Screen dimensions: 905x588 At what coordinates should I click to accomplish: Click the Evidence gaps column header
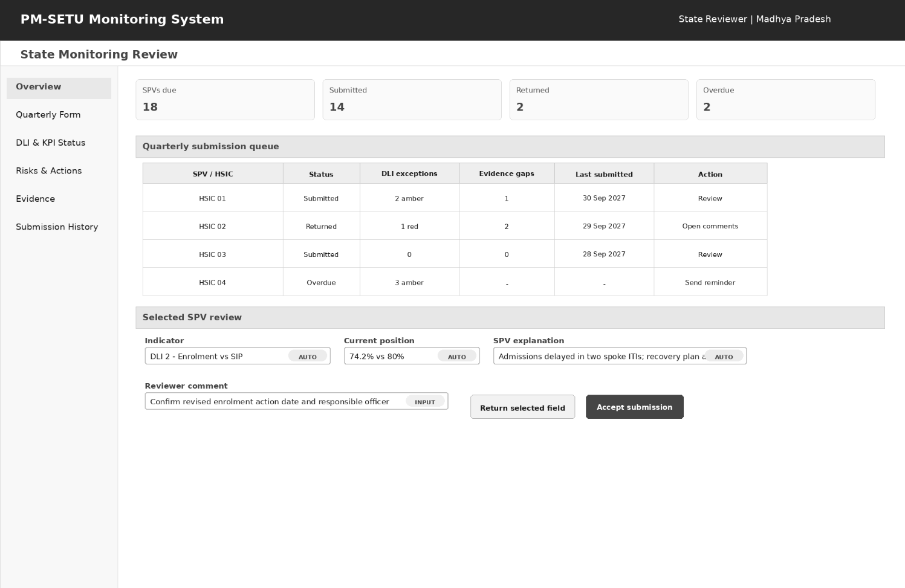pyautogui.click(x=507, y=173)
